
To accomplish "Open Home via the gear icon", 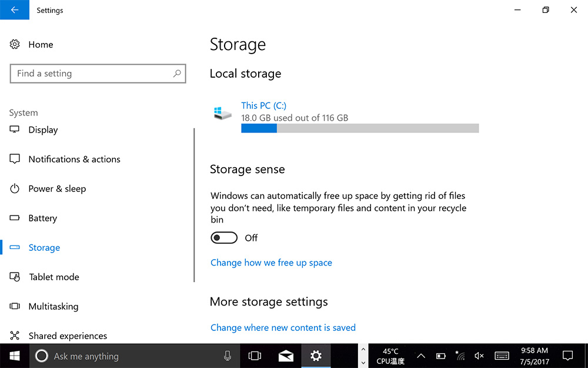I will click(15, 44).
